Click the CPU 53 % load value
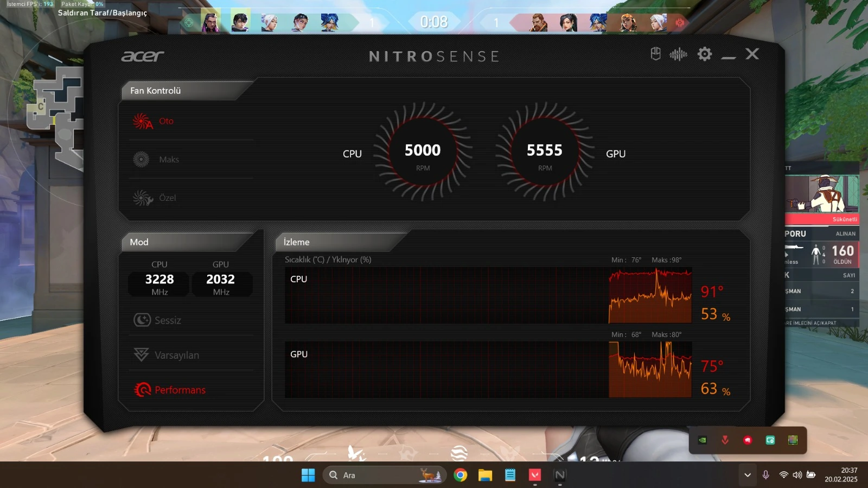Image resolution: width=868 pixels, height=488 pixels. pos(716,314)
